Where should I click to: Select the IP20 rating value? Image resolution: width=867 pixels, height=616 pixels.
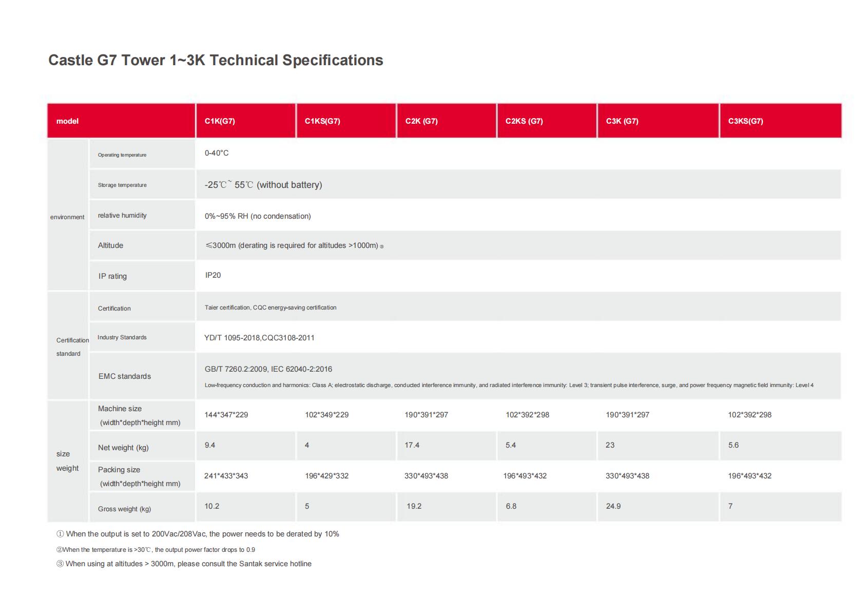click(213, 275)
